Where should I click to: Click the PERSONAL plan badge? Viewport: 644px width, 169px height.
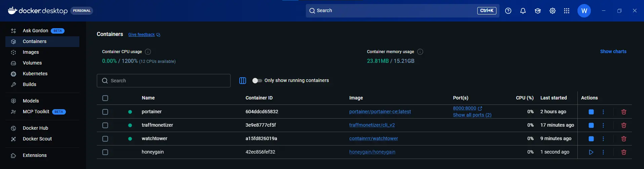[x=82, y=11]
